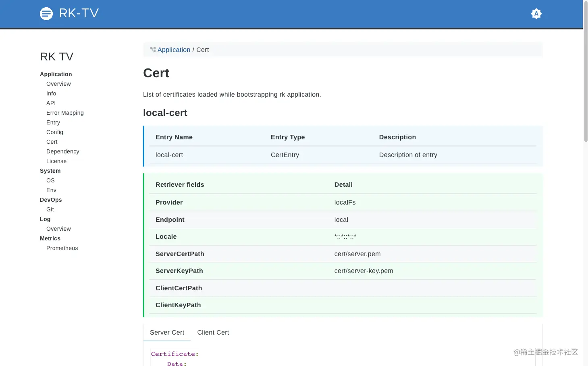Click the RK-TV header title

click(79, 13)
